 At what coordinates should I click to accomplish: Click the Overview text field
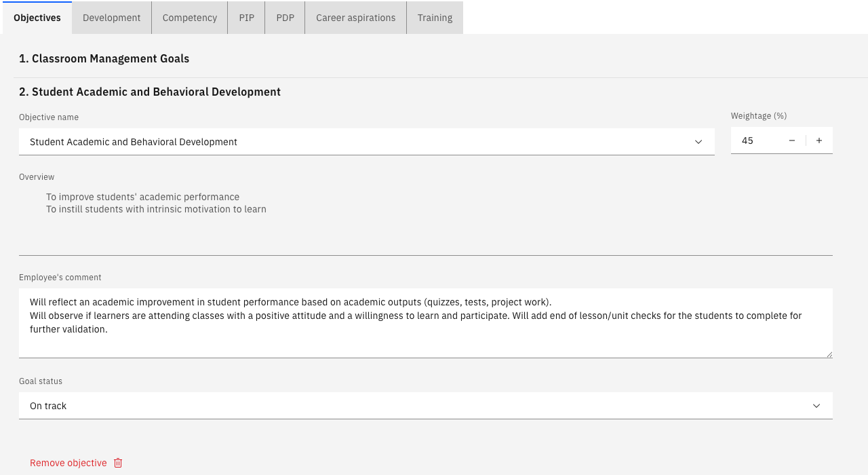pyautogui.click(x=426, y=221)
